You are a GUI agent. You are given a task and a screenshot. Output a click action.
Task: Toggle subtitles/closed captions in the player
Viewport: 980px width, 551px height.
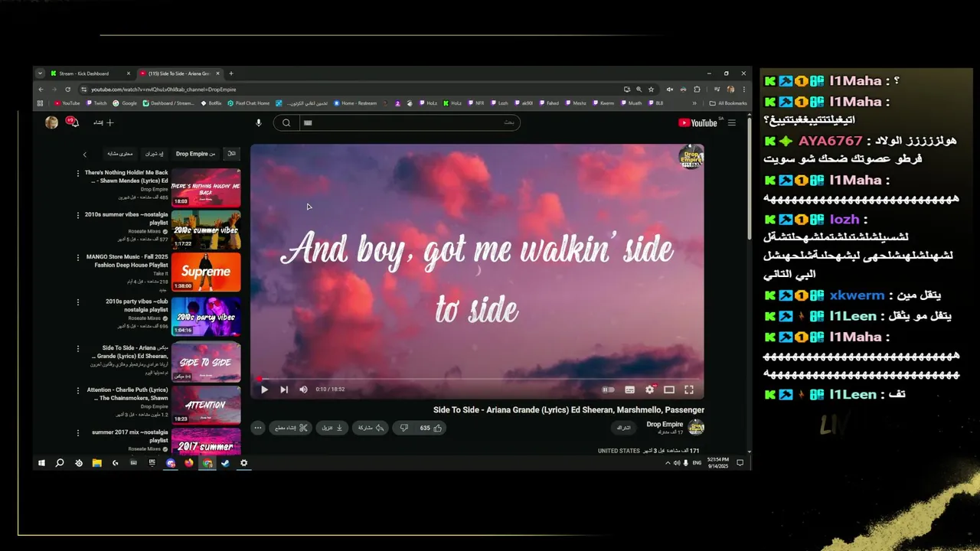point(629,390)
